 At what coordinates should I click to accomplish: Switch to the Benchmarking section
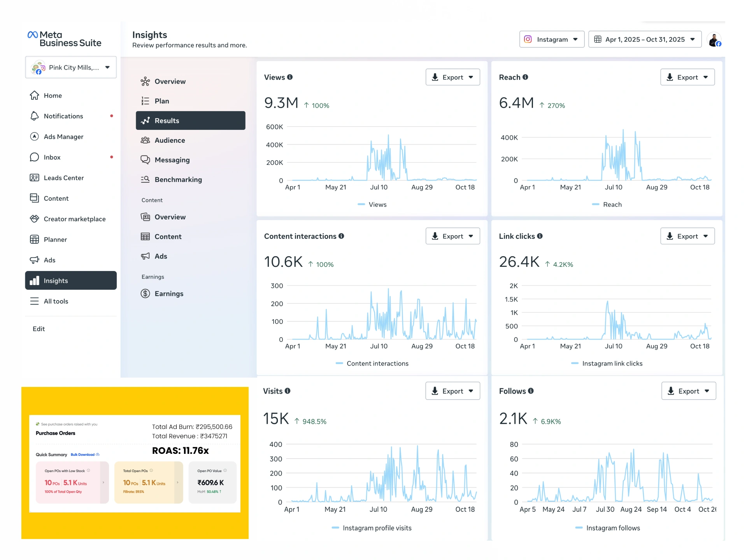click(x=178, y=180)
